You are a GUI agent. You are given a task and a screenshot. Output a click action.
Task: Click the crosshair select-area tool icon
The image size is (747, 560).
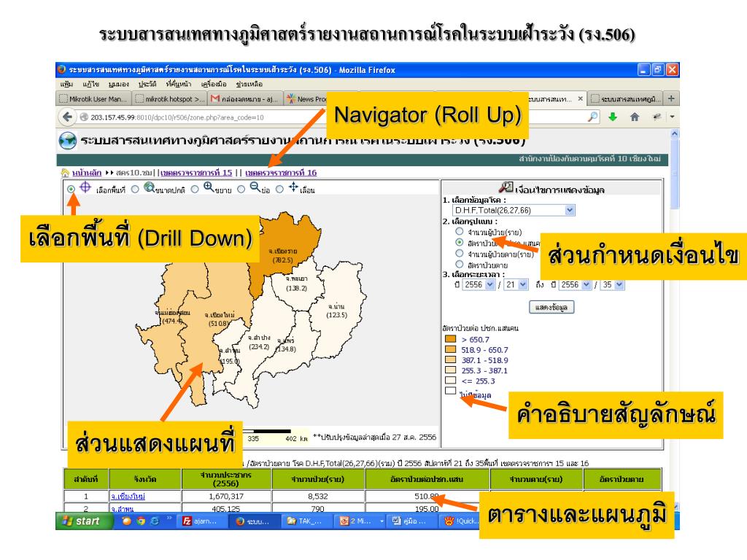tap(85, 187)
